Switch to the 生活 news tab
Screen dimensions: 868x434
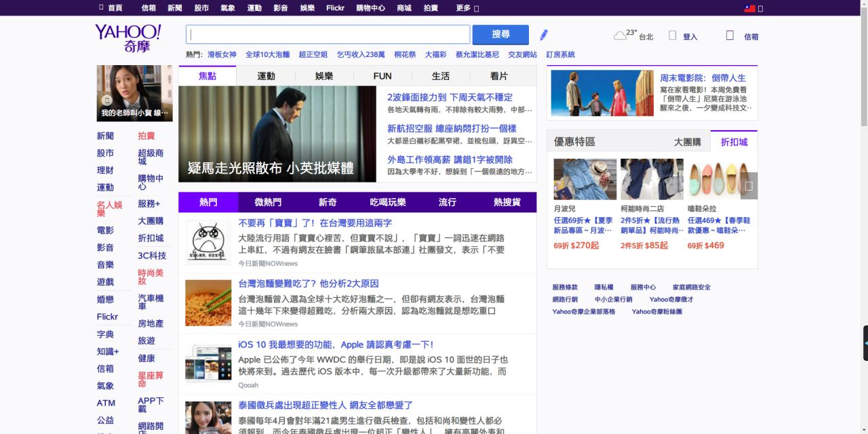coord(441,76)
